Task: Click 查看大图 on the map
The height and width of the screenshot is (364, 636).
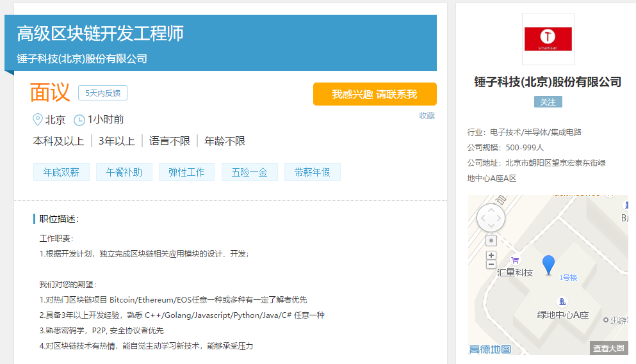Action: click(x=608, y=348)
